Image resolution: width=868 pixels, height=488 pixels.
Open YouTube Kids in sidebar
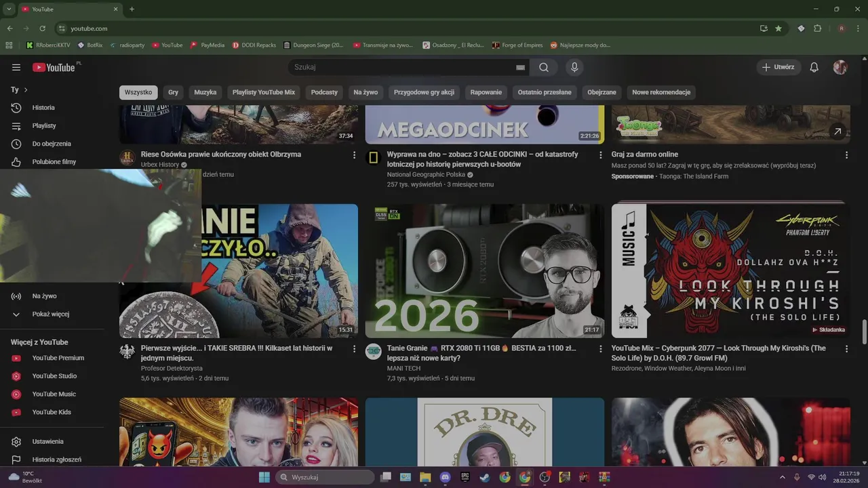click(52, 412)
